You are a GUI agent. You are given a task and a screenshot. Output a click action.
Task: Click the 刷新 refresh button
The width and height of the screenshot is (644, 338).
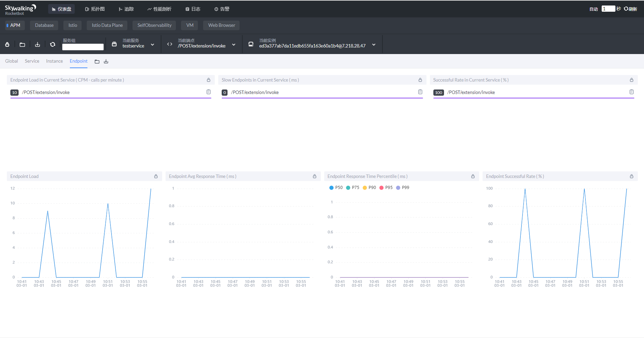(x=631, y=9)
